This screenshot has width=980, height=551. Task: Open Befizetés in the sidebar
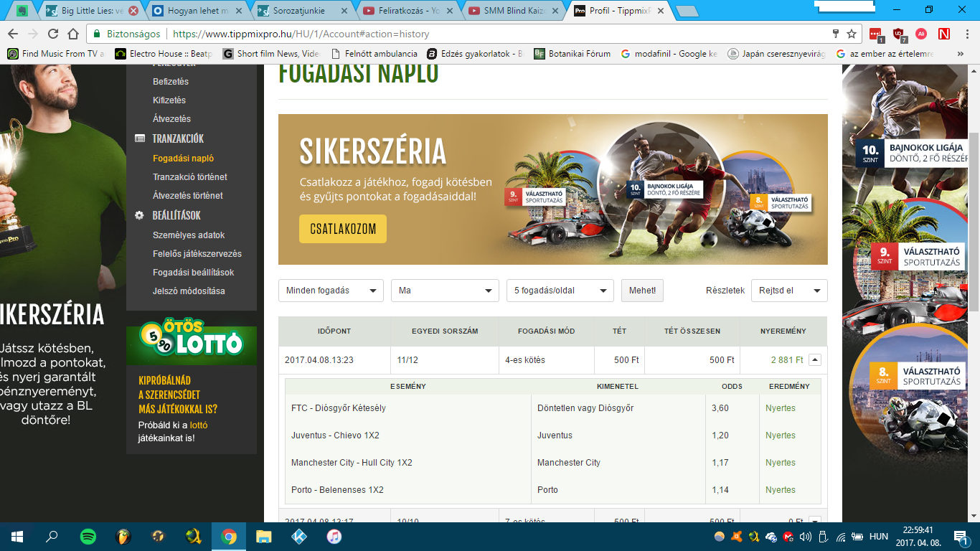[171, 82]
